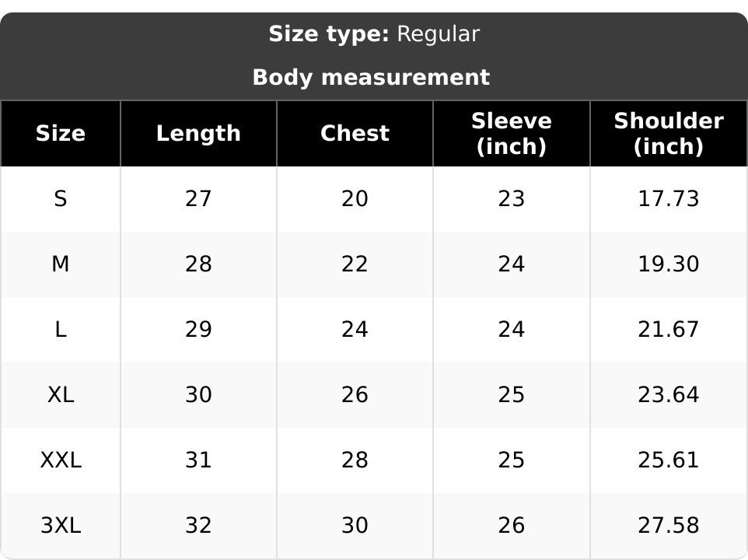This screenshot has height=560, width=748.
Task: Click the Shoulder (inch) column header
Action: point(669,134)
